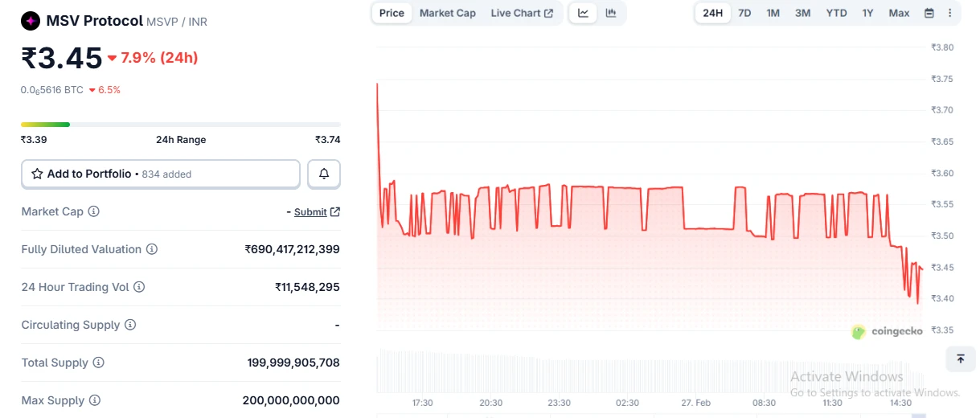The width and height of the screenshot is (980, 418).
Task: Click the ₹3.80 price axis label
Action: pyautogui.click(x=941, y=47)
